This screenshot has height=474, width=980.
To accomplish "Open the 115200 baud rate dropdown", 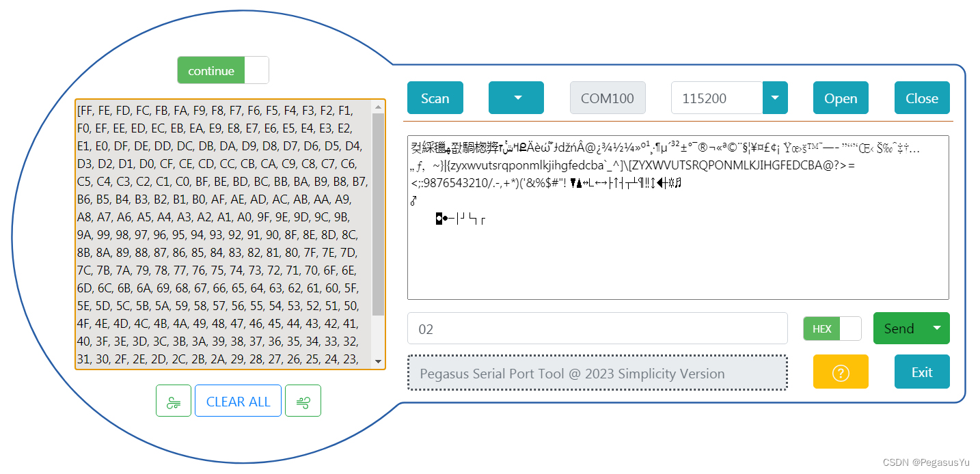I will [774, 98].
